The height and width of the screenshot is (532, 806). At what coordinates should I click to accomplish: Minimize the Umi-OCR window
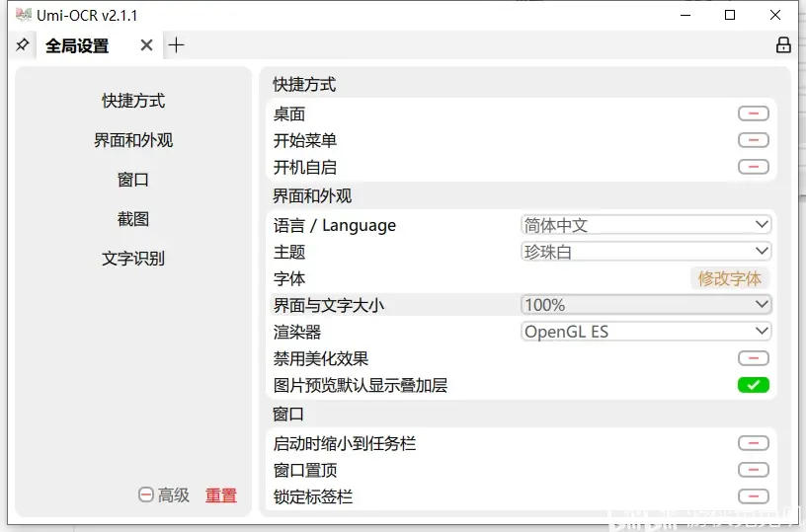[685, 15]
